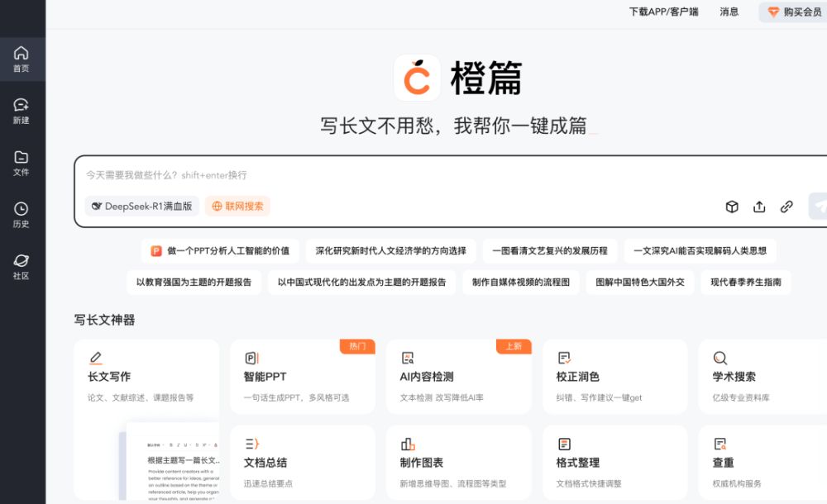Click the document preview thumbnail in 长文写作
Screen dimensions: 827x504
pyautogui.click(x=170, y=461)
